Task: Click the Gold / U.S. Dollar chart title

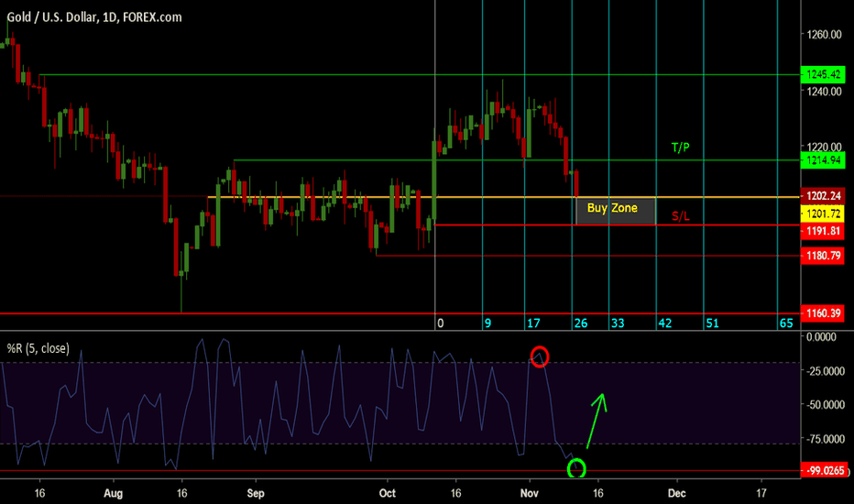Action: (94, 17)
